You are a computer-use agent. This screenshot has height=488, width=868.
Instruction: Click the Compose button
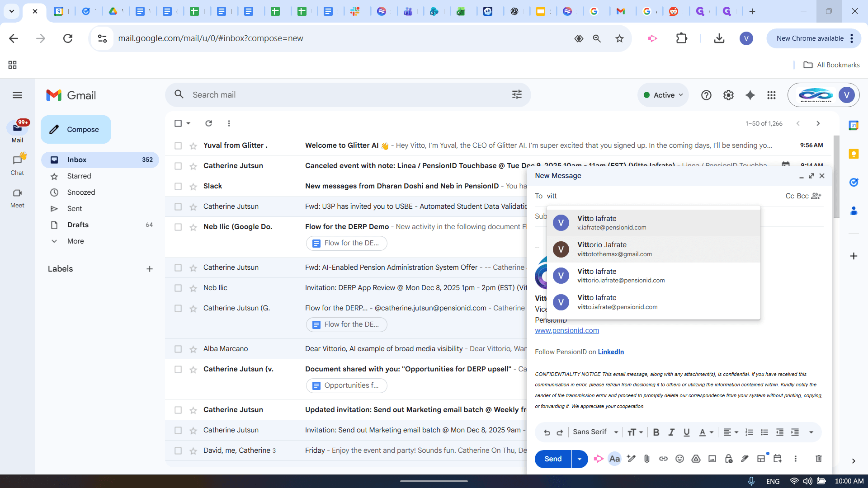[x=76, y=129]
